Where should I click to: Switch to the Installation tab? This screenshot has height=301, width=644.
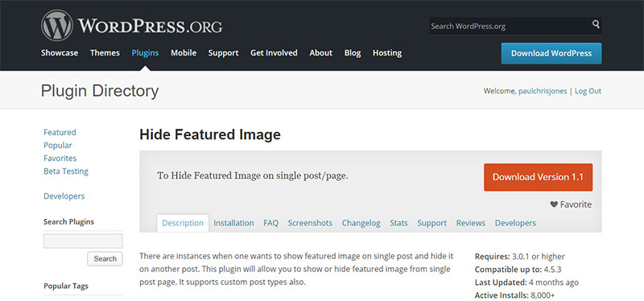[233, 223]
